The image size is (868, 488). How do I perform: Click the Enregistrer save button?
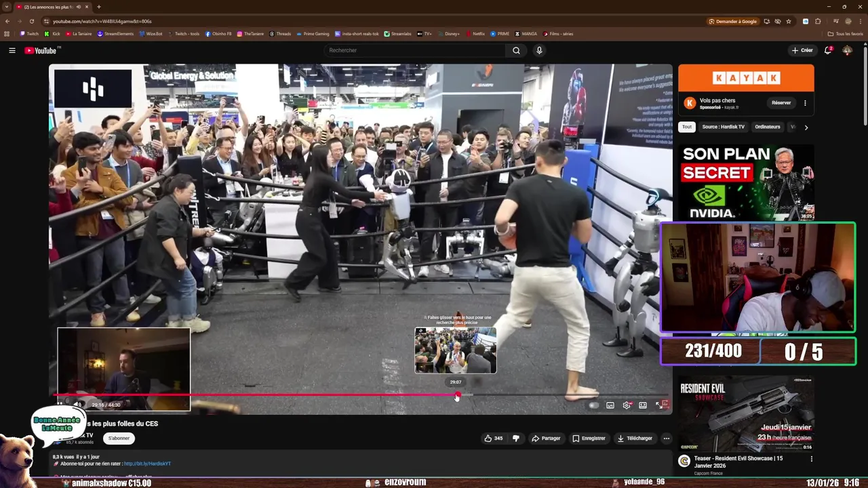click(589, 439)
